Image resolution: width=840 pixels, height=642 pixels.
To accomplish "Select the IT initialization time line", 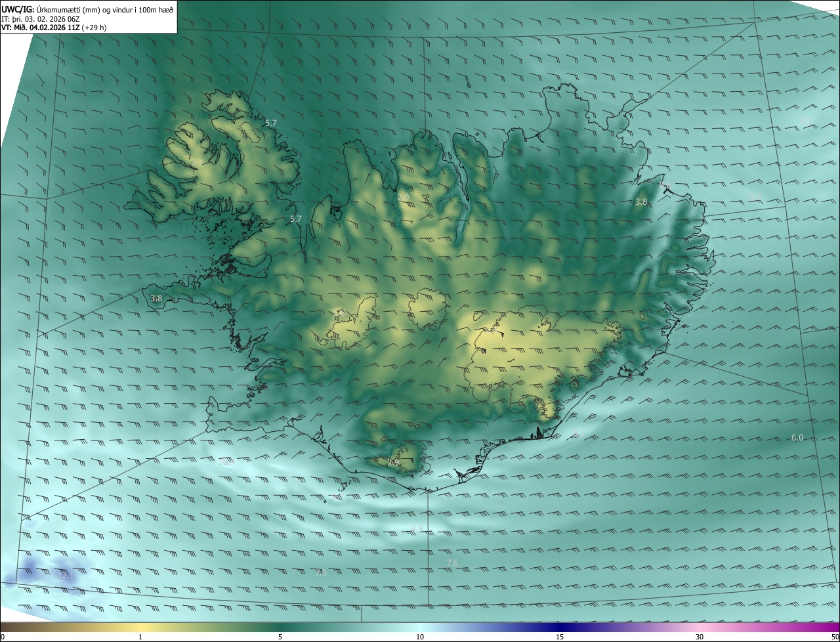I will [41, 19].
